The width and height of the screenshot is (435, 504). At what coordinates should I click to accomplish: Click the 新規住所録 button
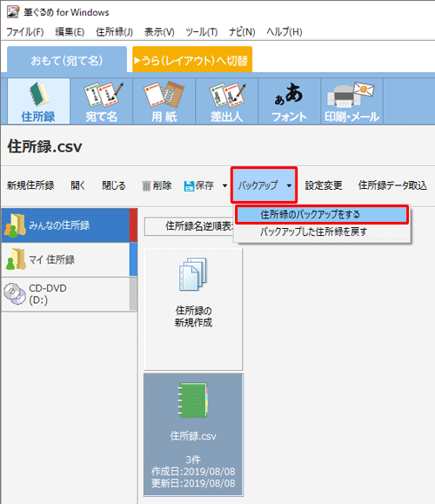pyautogui.click(x=30, y=185)
